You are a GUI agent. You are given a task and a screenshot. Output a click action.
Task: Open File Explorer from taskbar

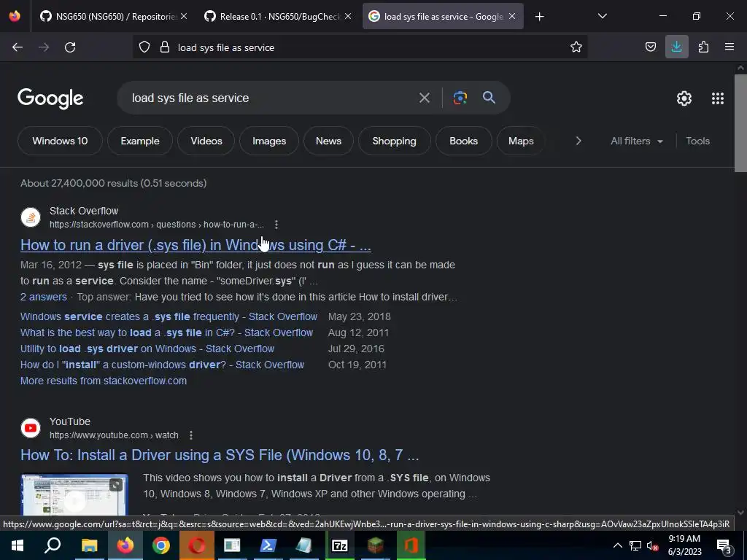[x=89, y=545]
